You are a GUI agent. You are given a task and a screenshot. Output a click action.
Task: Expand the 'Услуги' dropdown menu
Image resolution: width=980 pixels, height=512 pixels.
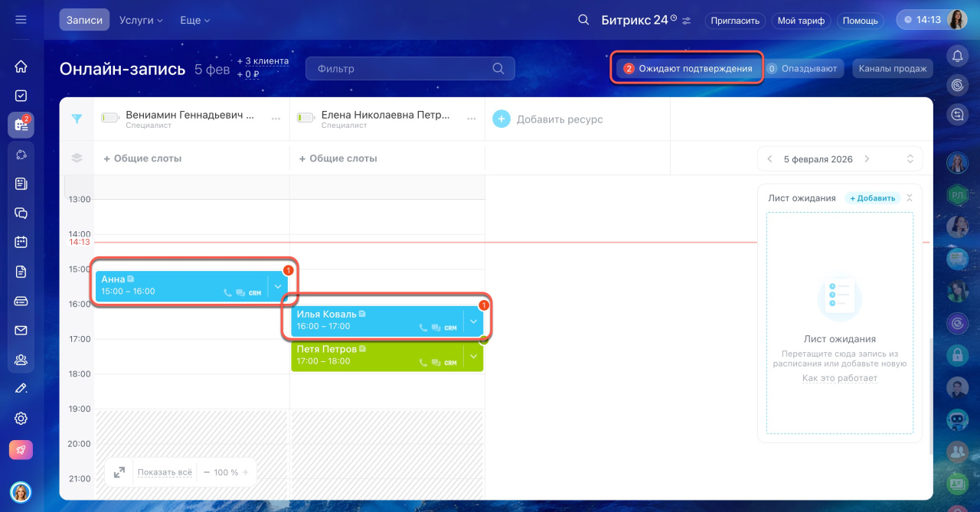click(x=141, y=21)
